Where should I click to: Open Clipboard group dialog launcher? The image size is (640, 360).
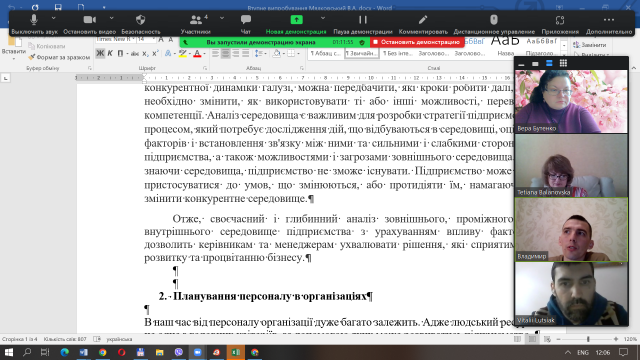point(90,68)
